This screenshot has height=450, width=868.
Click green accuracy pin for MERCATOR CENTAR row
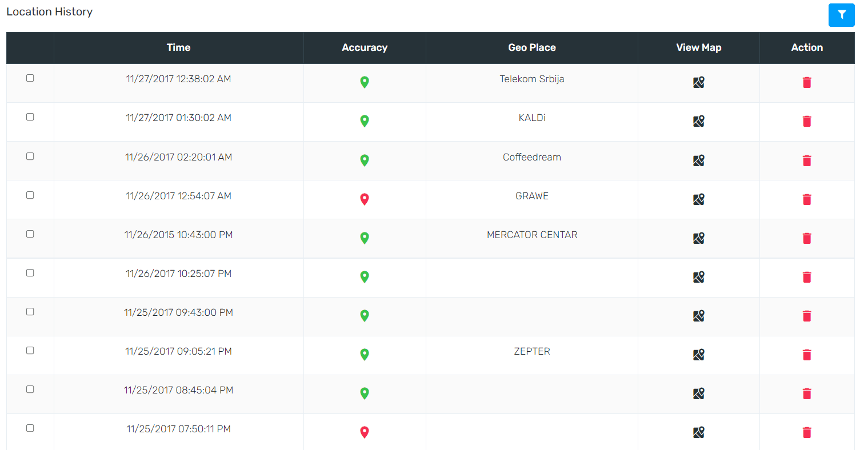coord(365,238)
